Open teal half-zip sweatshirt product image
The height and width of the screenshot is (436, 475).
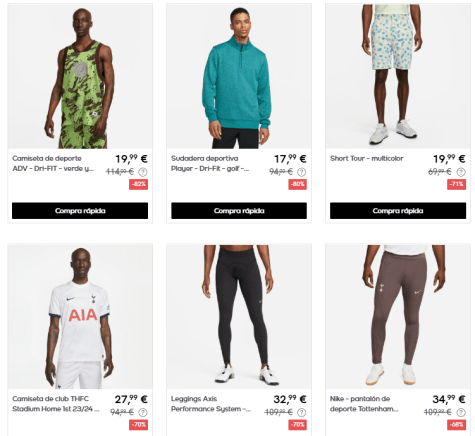pos(239,76)
